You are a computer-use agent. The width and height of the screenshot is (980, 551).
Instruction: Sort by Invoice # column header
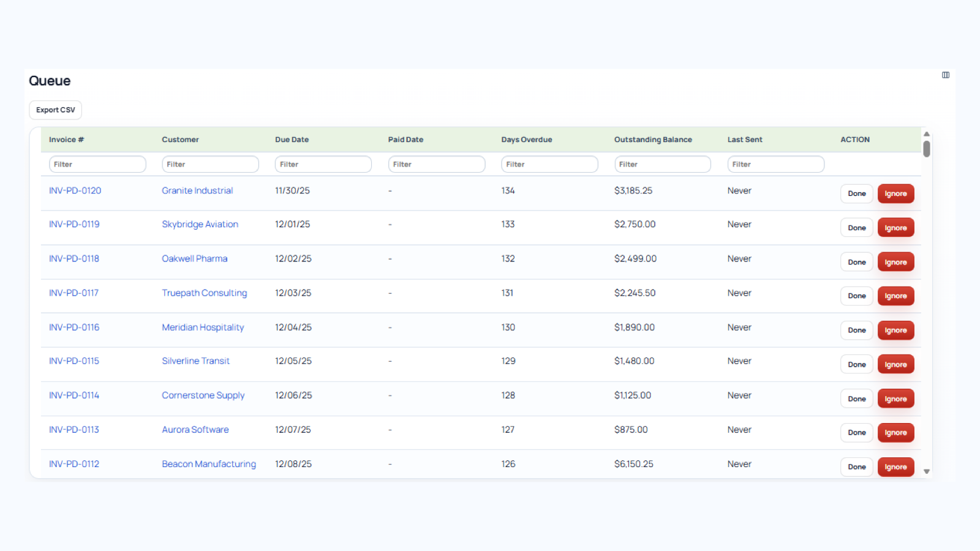(x=66, y=140)
